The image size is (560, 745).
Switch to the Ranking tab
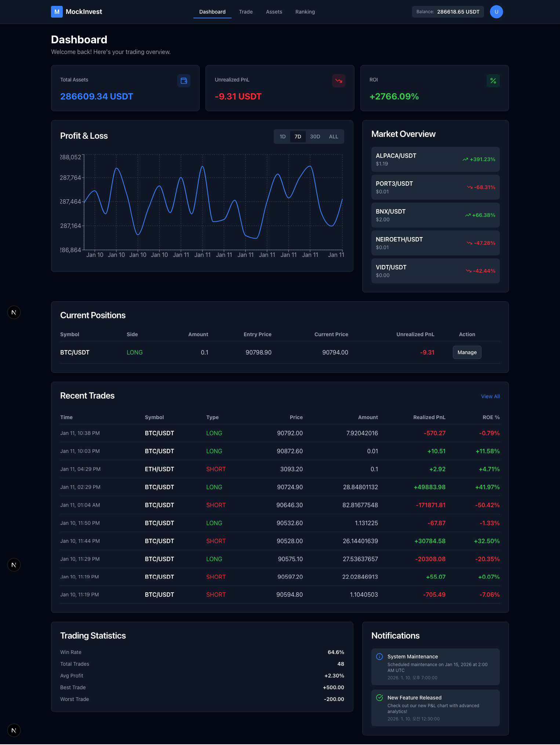305,12
